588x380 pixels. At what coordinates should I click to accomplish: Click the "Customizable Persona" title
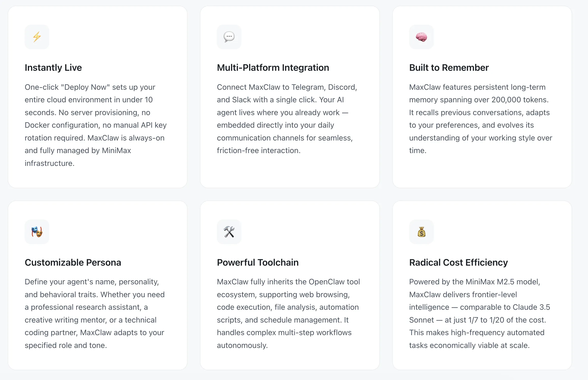pos(73,263)
